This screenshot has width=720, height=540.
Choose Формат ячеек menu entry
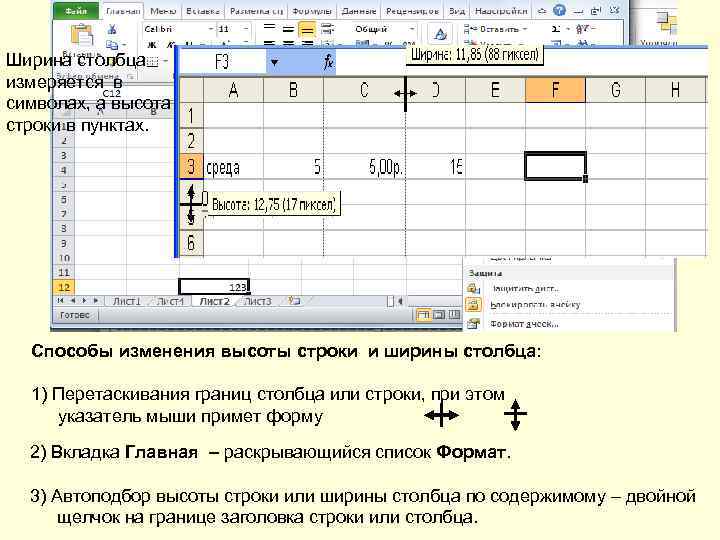click(x=524, y=324)
